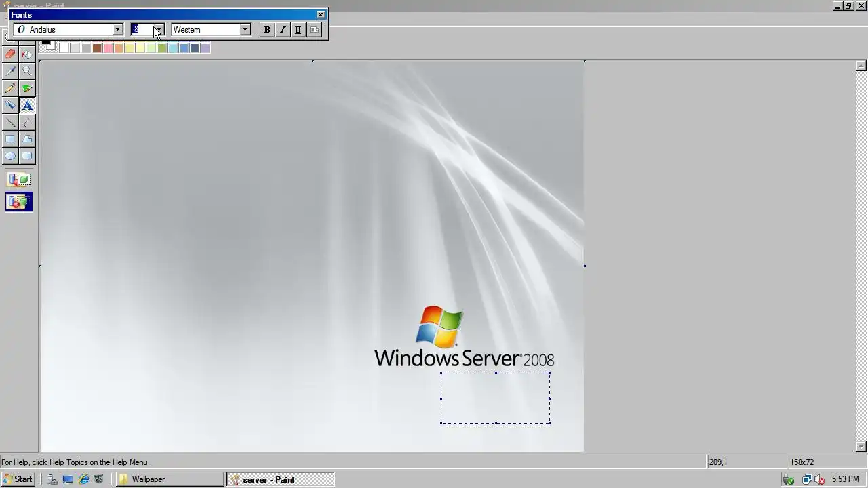Select the Brush tool
The height and width of the screenshot is (488, 868).
(27, 88)
